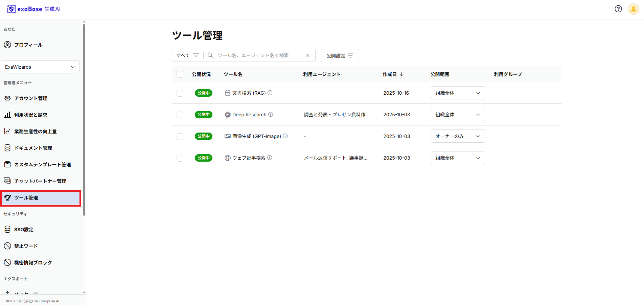Click メール返信サポート, 議事録... agent text
This screenshot has height=305, width=644.
336,158
